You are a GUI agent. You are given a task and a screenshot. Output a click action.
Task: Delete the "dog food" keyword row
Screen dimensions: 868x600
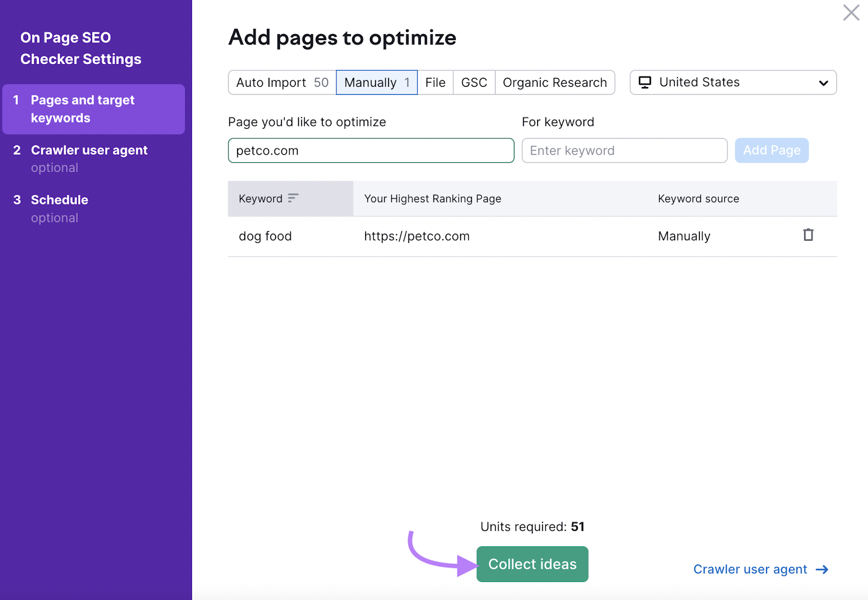pyautogui.click(x=808, y=235)
